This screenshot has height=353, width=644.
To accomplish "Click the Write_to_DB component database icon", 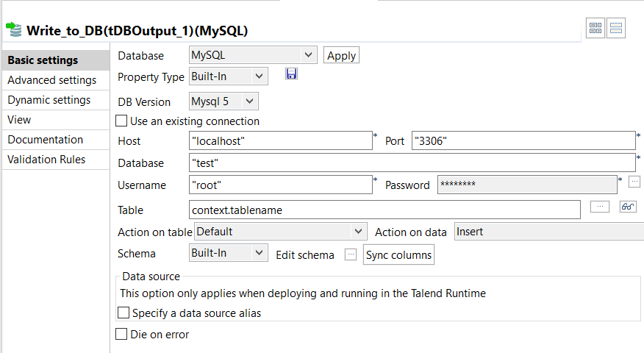I will pyautogui.click(x=14, y=29).
